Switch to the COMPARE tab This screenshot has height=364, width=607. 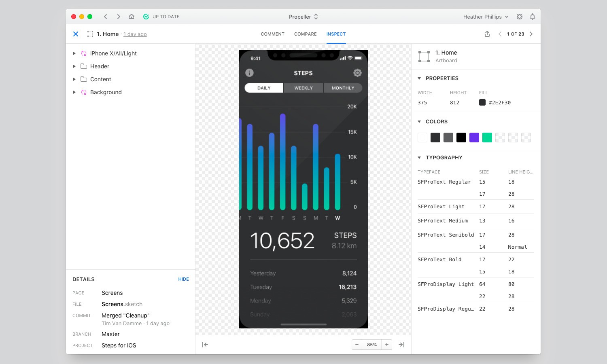(305, 34)
